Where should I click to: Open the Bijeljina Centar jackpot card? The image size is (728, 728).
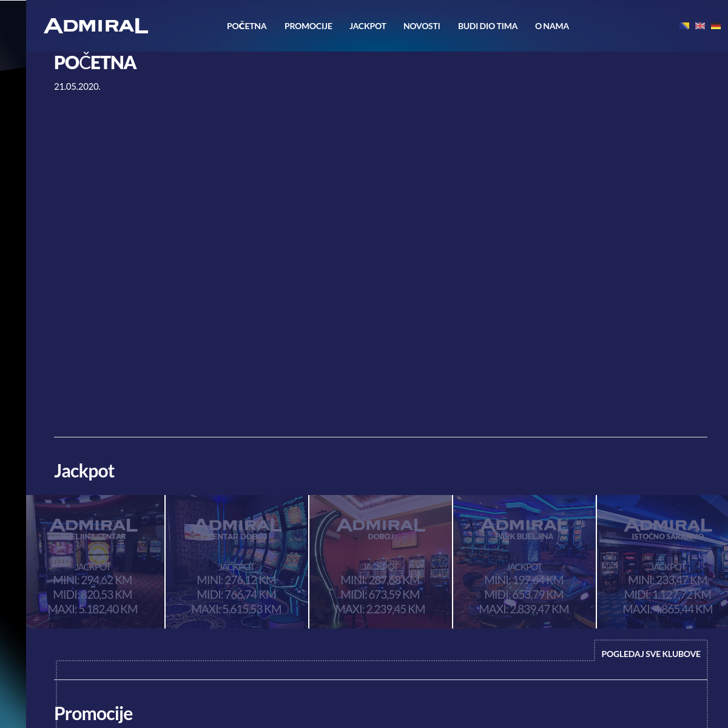coord(95,562)
